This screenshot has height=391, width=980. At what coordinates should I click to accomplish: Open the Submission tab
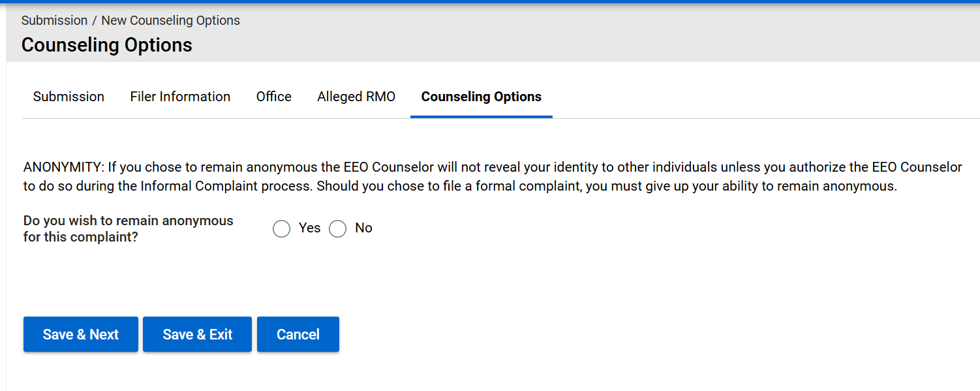click(69, 97)
